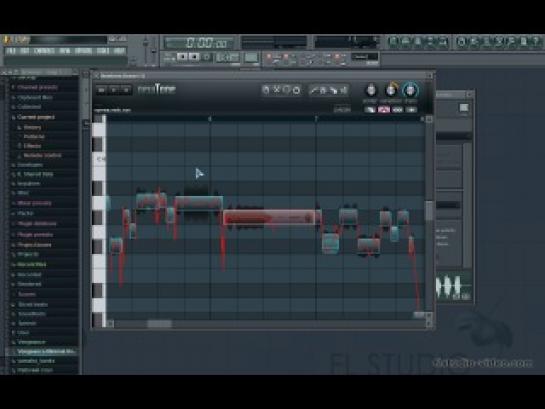
Task: Click the Newtone plugin window title bar
Action: [262, 75]
